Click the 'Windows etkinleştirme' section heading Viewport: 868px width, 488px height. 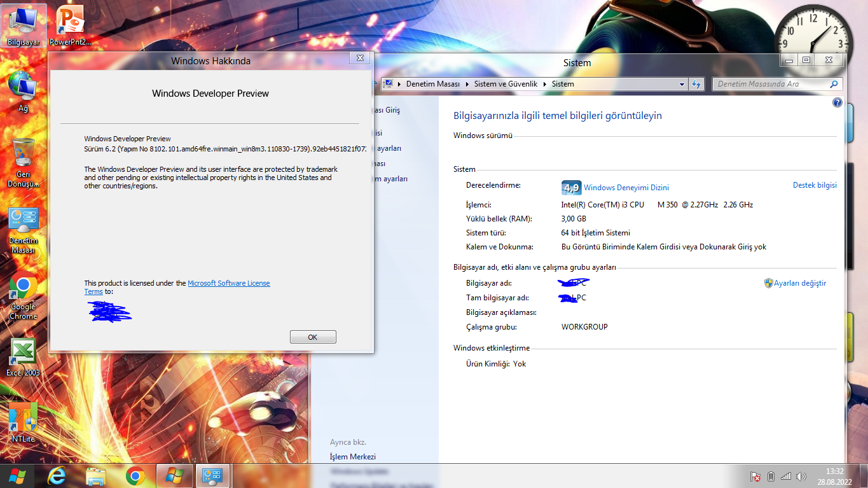492,348
